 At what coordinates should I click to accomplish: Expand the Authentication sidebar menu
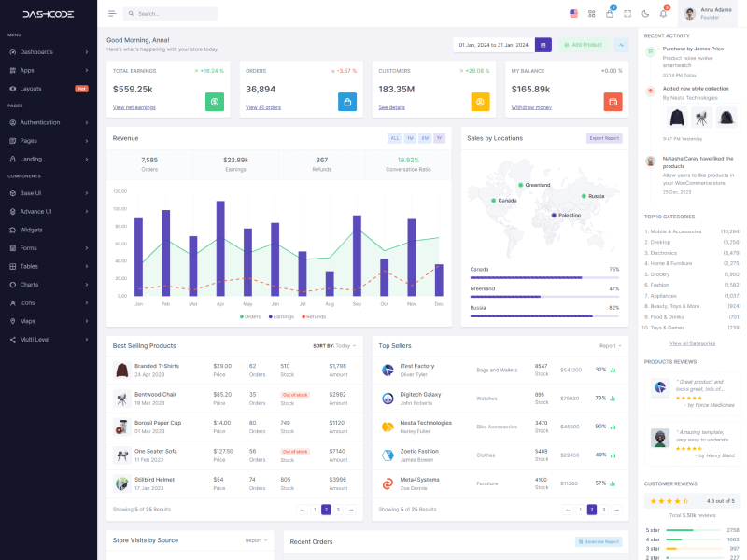[49, 122]
